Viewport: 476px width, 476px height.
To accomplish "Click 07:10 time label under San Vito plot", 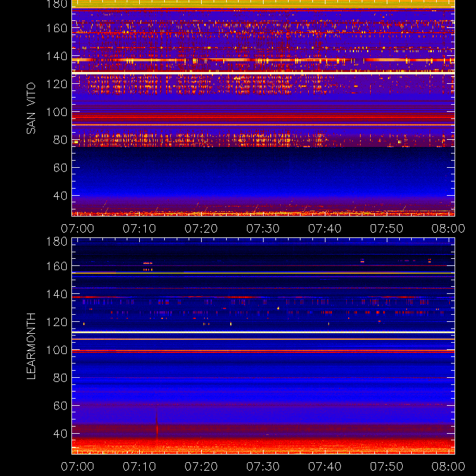I will [x=139, y=228].
